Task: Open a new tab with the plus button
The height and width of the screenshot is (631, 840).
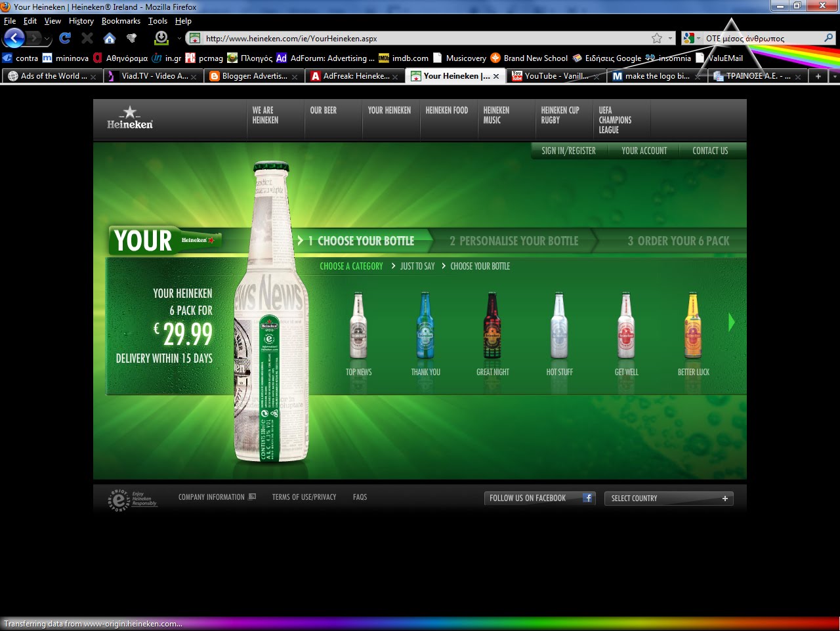Action: (818, 76)
